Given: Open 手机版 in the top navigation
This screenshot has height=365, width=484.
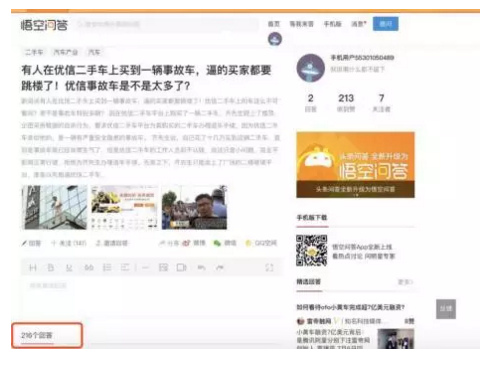Looking at the screenshot, I should coord(333,24).
